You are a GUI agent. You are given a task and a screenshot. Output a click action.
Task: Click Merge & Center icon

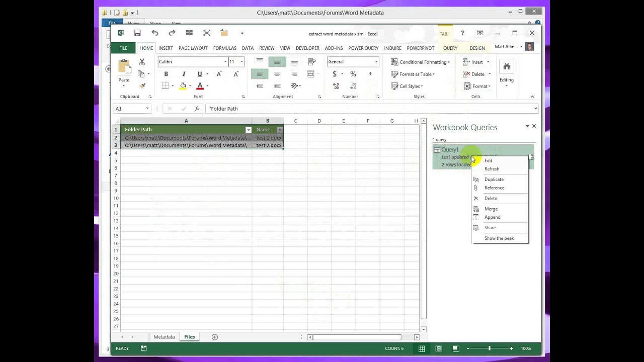pos(310,74)
